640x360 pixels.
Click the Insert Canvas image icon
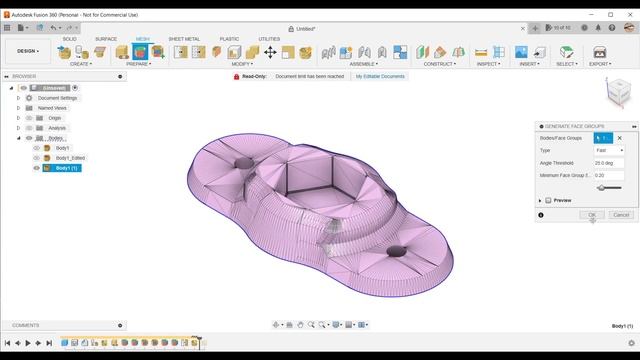point(521,52)
